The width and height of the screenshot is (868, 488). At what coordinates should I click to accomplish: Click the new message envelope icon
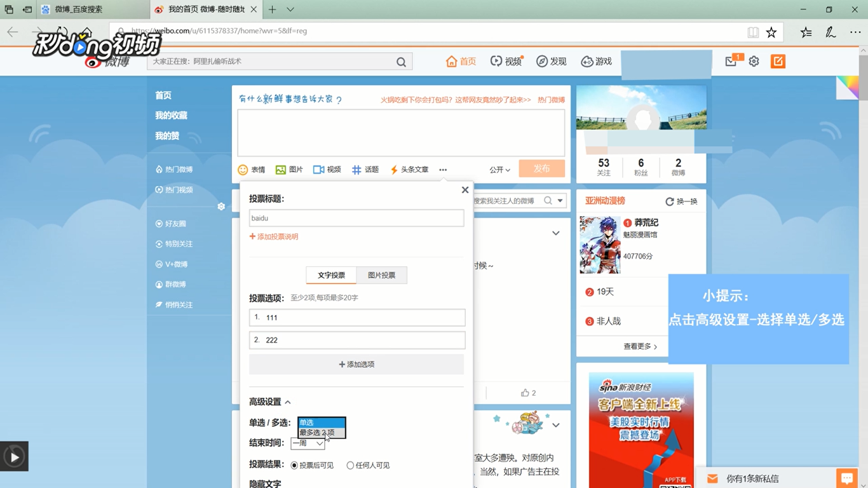click(x=730, y=61)
